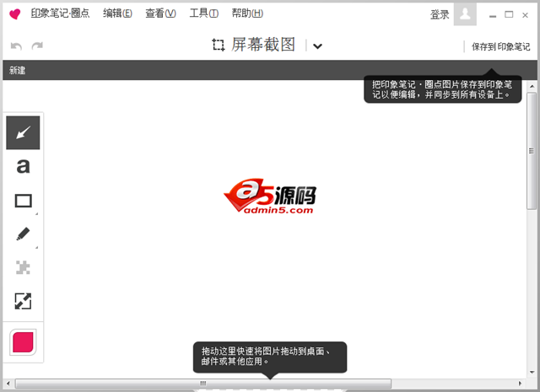Maximize the window
Image resolution: width=540 pixels, height=392 pixels.
click(x=509, y=14)
